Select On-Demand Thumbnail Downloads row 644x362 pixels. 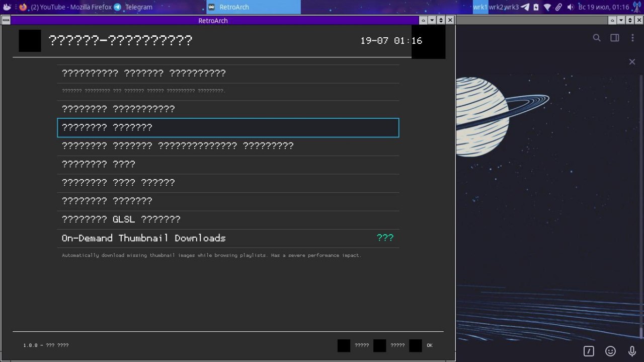click(228, 238)
